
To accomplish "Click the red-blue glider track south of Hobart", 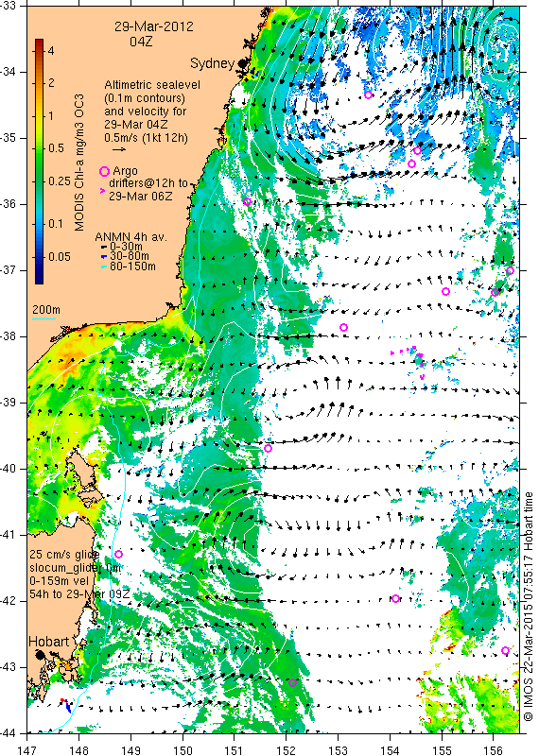I will (65, 705).
